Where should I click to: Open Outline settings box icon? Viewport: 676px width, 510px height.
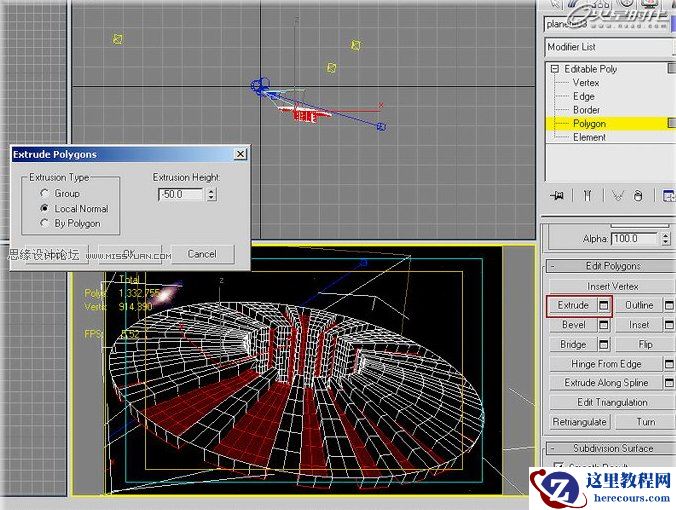[668, 305]
